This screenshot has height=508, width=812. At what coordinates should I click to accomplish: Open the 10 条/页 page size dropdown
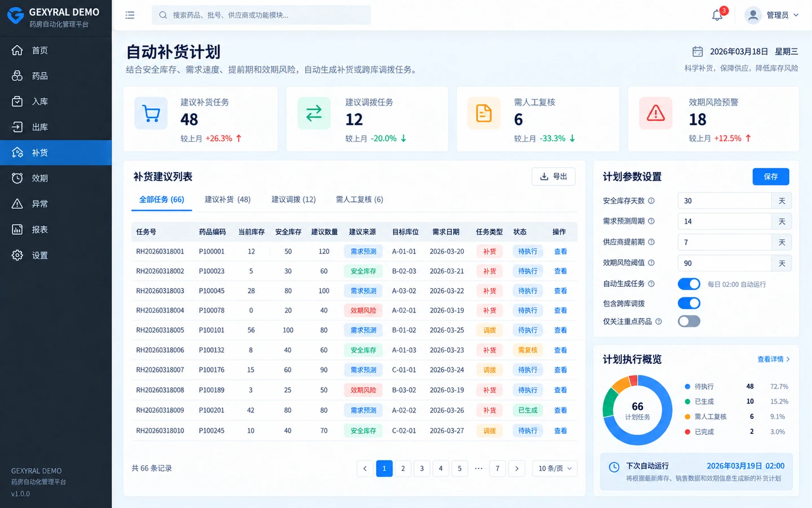[x=555, y=468]
